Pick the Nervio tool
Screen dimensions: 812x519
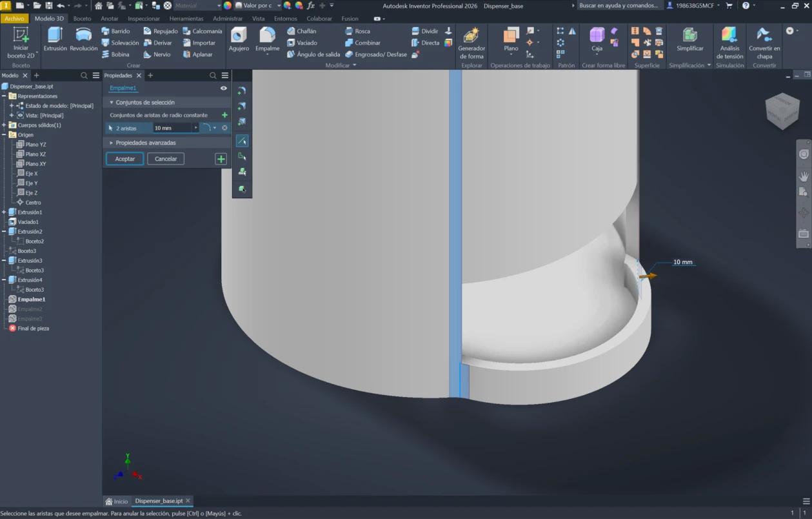coord(157,54)
